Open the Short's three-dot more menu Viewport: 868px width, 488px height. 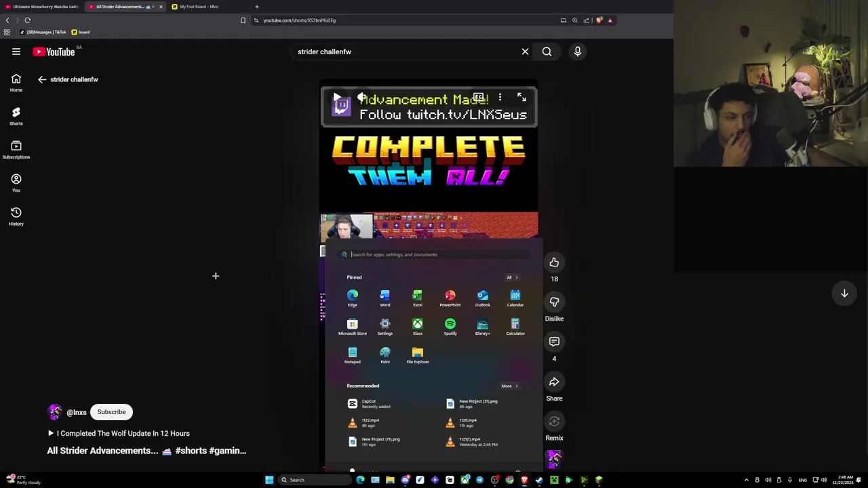(500, 98)
